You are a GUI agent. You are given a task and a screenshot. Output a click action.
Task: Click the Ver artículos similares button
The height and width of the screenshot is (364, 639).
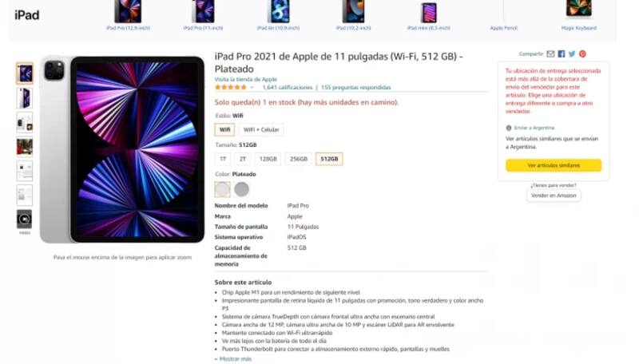pos(554,165)
